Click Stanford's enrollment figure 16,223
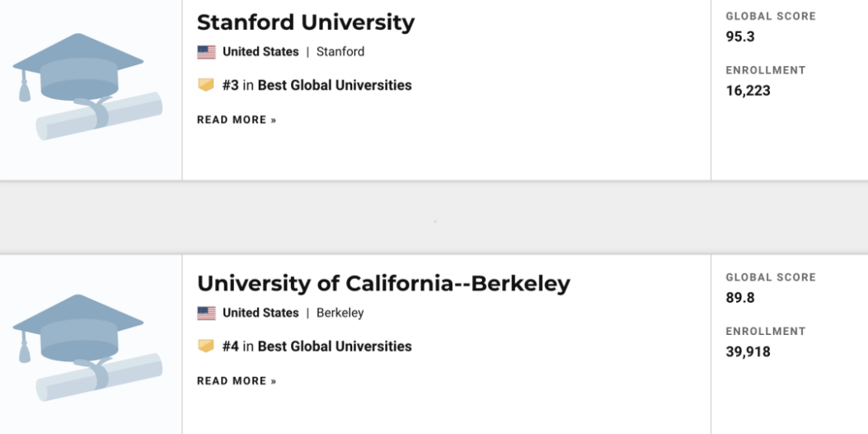The height and width of the screenshot is (434, 868). [x=748, y=91]
